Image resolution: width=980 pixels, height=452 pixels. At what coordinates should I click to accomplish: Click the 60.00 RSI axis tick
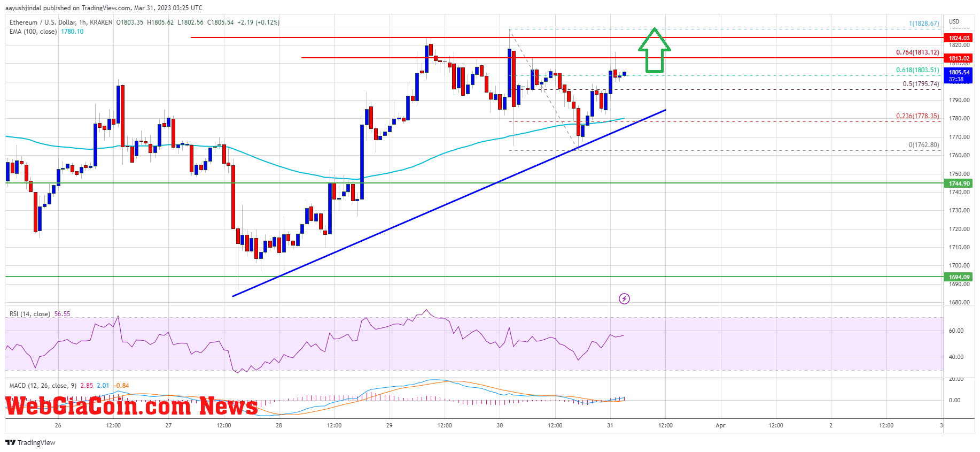pos(956,331)
